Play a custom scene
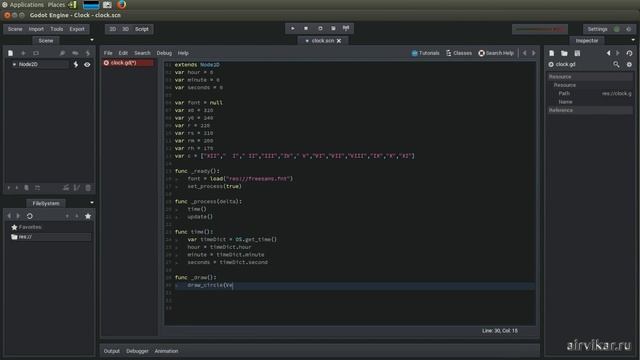The image size is (640, 360). click(x=333, y=29)
